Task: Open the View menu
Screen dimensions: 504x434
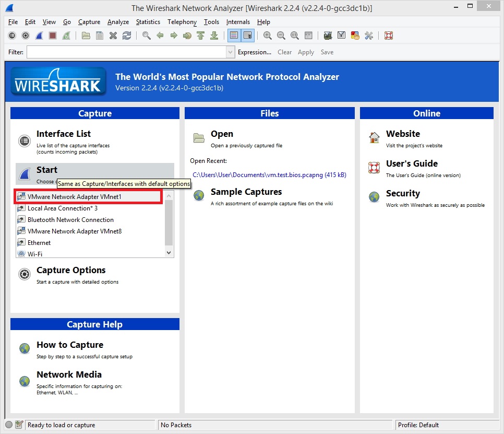Action: click(x=49, y=22)
